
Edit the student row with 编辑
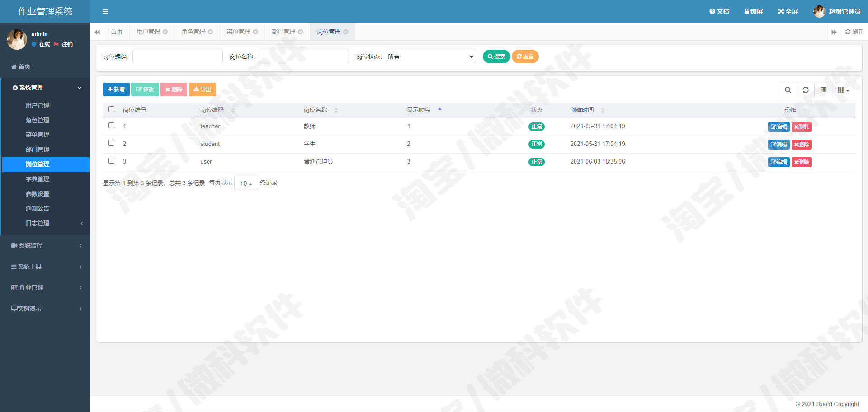click(778, 145)
